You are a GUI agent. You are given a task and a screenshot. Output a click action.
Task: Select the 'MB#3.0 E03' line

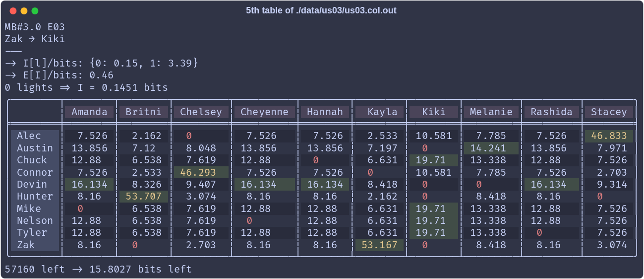click(x=35, y=27)
